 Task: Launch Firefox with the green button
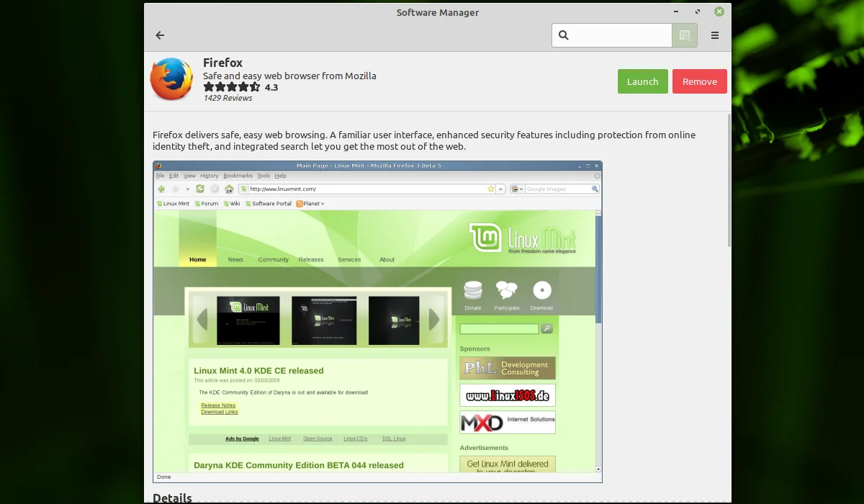[x=643, y=81]
